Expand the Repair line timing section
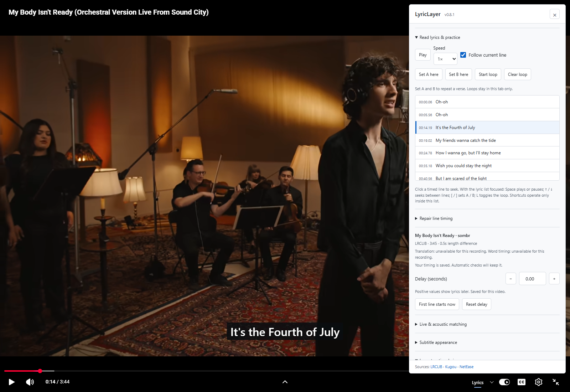 (x=434, y=218)
